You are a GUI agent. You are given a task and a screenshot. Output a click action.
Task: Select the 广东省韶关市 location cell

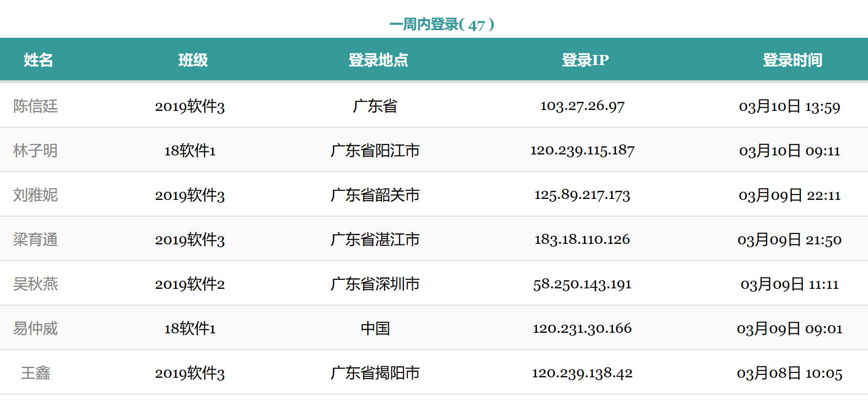(x=375, y=195)
